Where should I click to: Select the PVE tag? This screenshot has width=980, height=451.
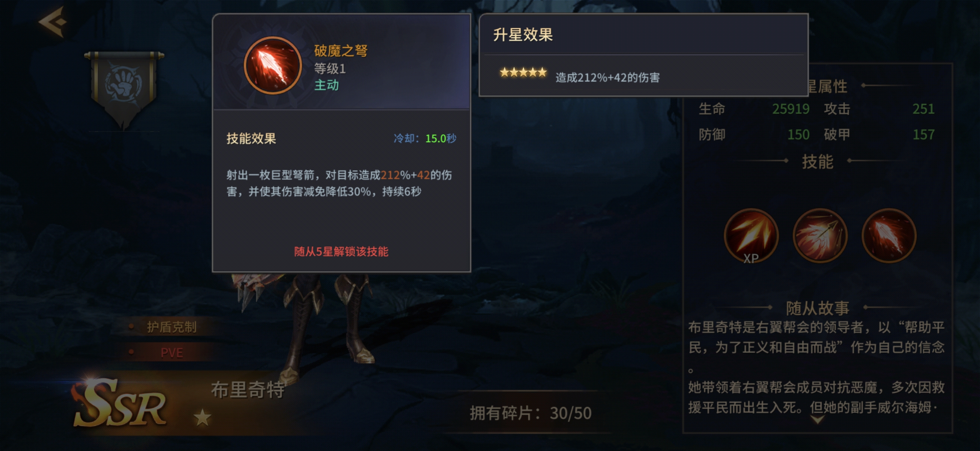[x=171, y=353]
